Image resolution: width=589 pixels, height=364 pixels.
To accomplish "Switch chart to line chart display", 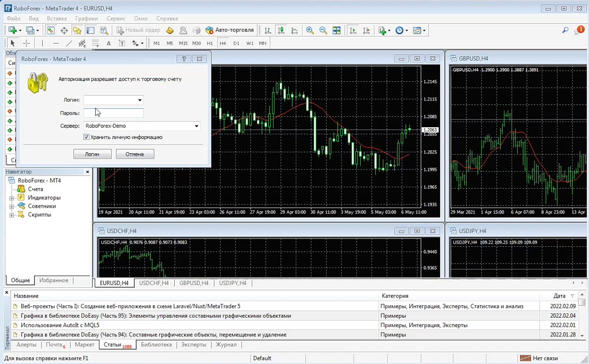I will point(294,30).
